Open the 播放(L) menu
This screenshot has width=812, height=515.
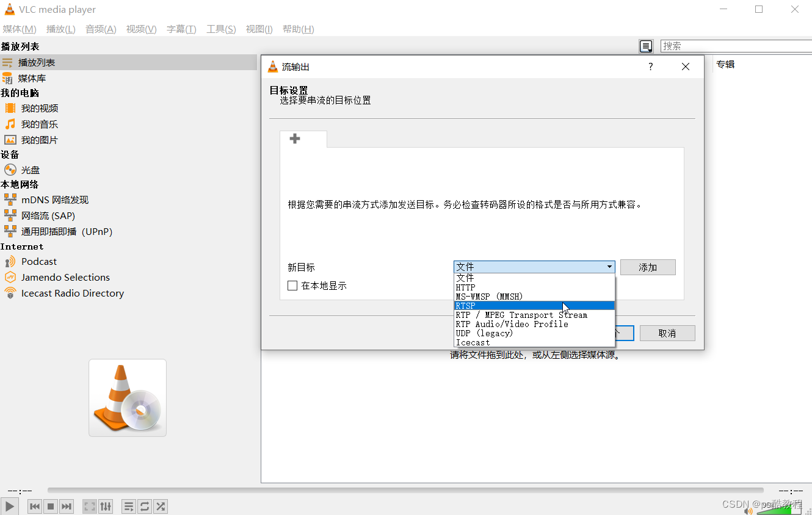click(x=61, y=29)
